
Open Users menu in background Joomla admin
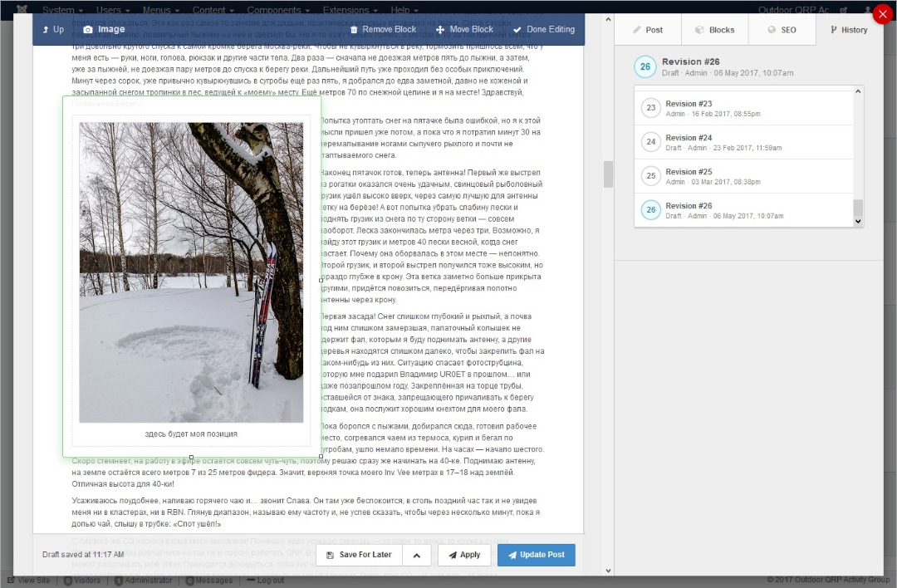113,10
